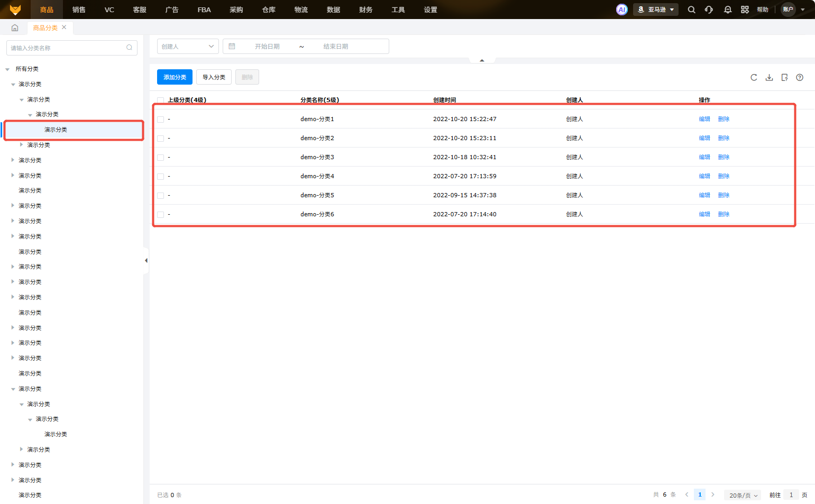Open the 亚马逊 platform dropdown

656,10
